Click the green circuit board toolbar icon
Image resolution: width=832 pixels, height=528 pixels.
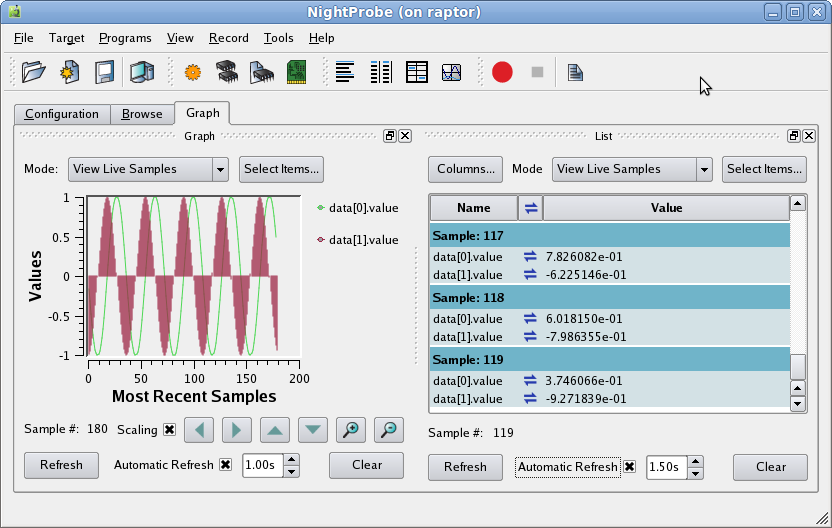[x=297, y=72]
